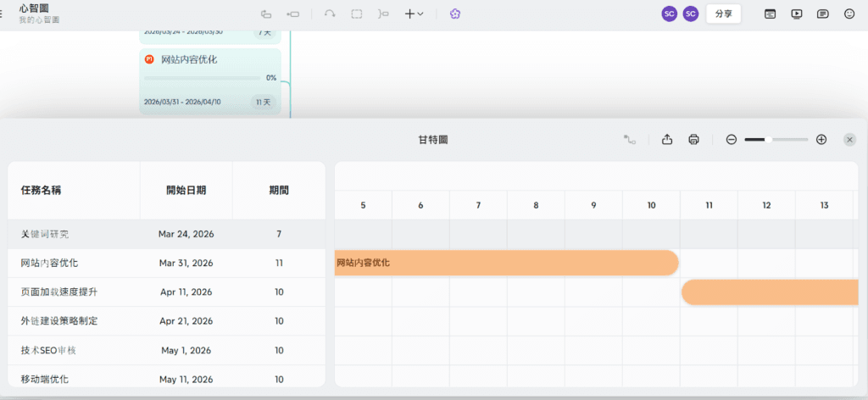Zoom in the Gantt timeline
This screenshot has height=400, width=868.
click(x=821, y=140)
